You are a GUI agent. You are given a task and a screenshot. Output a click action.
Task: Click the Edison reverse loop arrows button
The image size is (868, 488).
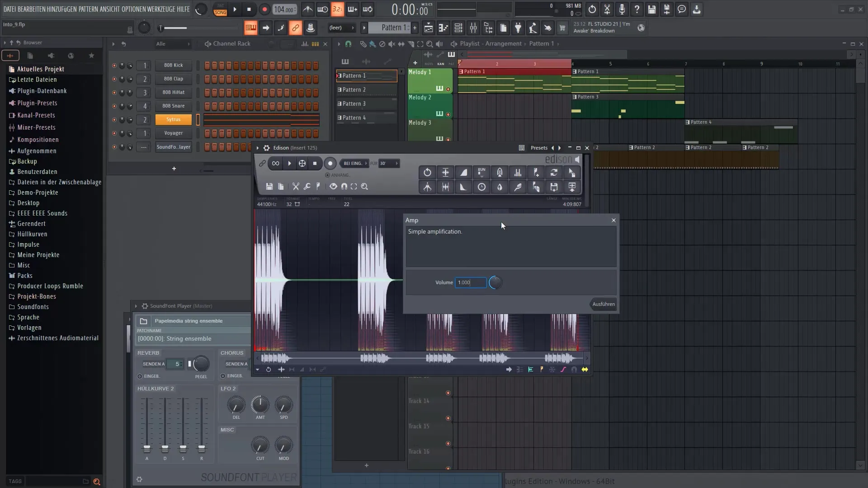point(554,172)
